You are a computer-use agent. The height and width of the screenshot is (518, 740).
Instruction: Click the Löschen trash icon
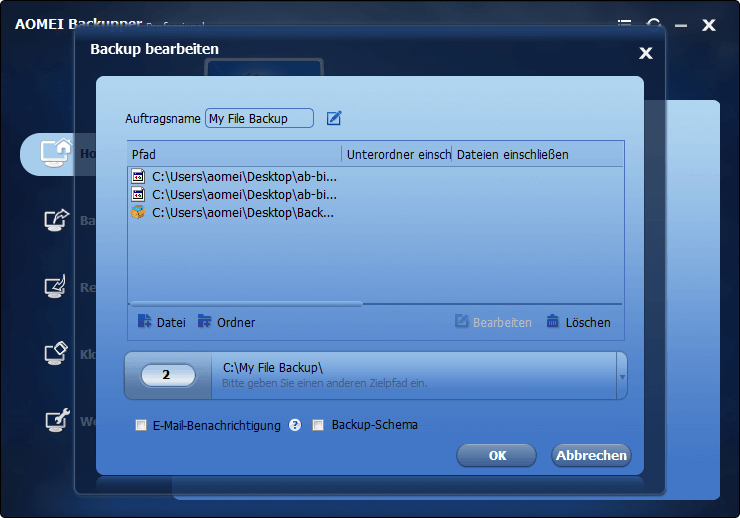tap(553, 321)
